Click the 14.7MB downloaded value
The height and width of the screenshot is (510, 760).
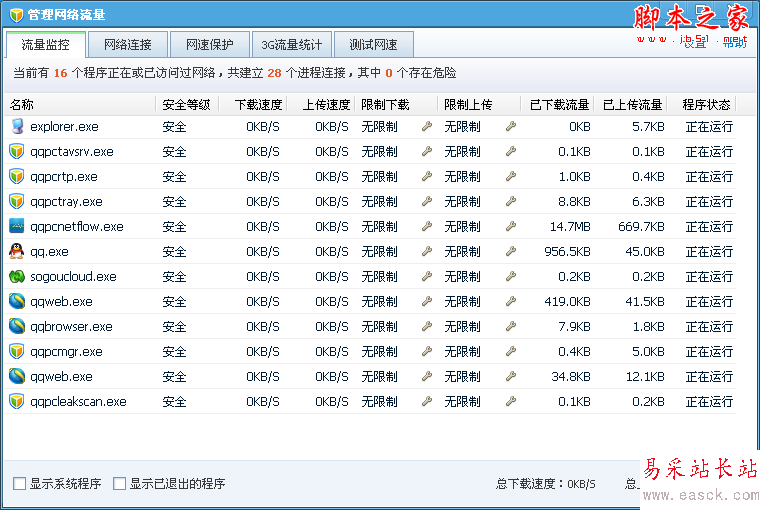[x=570, y=226]
